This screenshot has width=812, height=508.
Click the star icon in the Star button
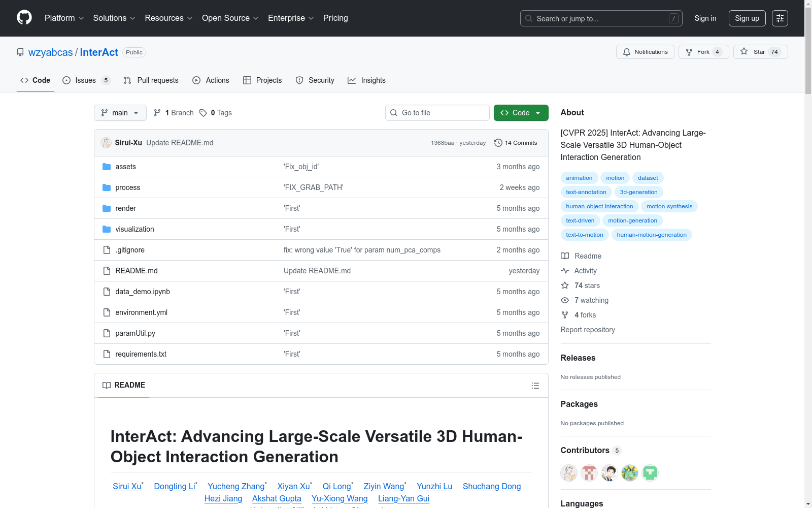tap(744, 51)
